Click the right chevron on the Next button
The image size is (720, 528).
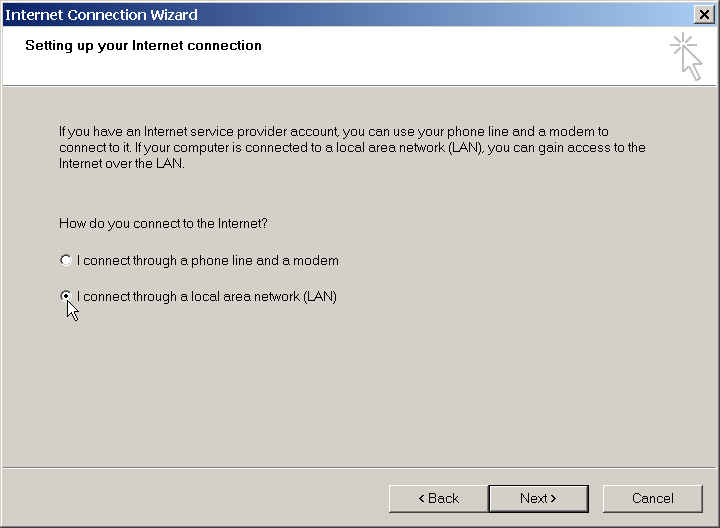553,498
